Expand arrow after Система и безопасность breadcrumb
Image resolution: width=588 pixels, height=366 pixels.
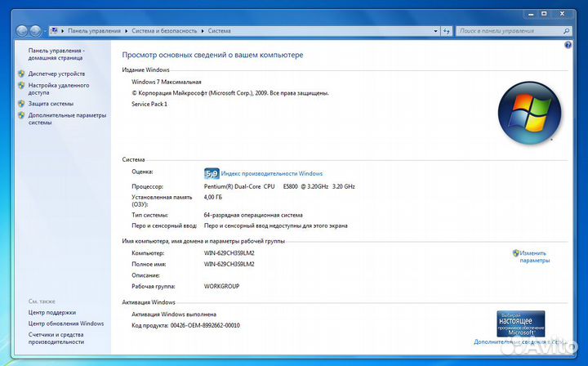tap(203, 31)
